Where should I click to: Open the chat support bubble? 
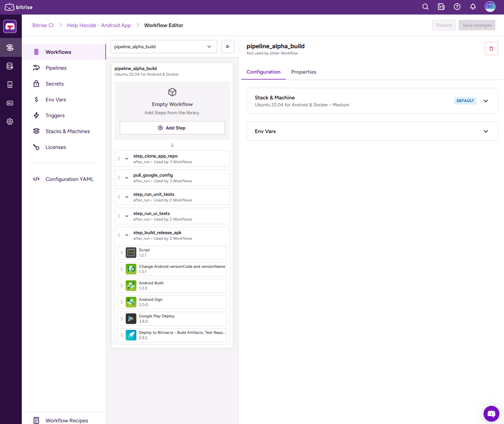[491, 414]
